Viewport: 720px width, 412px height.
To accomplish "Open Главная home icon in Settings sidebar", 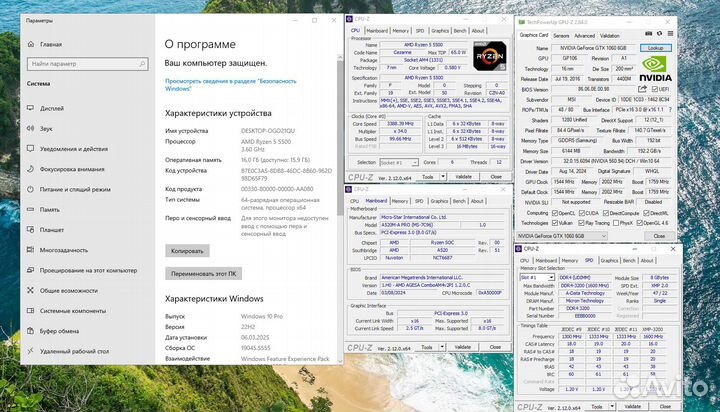I will click(31, 44).
